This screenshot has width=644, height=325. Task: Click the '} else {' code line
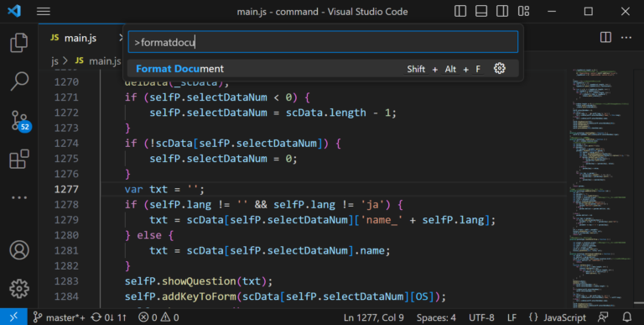click(x=149, y=235)
